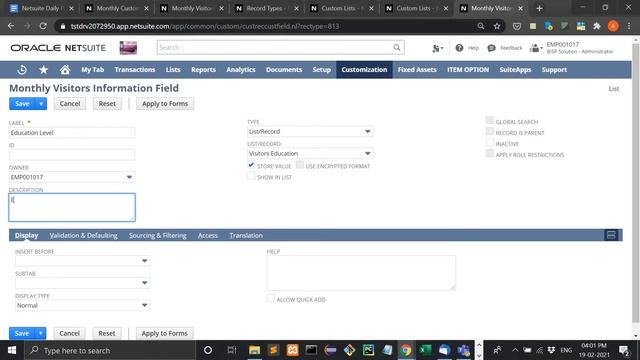
Task: Click in the Label field
Action: pyautogui.click(x=72, y=133)
